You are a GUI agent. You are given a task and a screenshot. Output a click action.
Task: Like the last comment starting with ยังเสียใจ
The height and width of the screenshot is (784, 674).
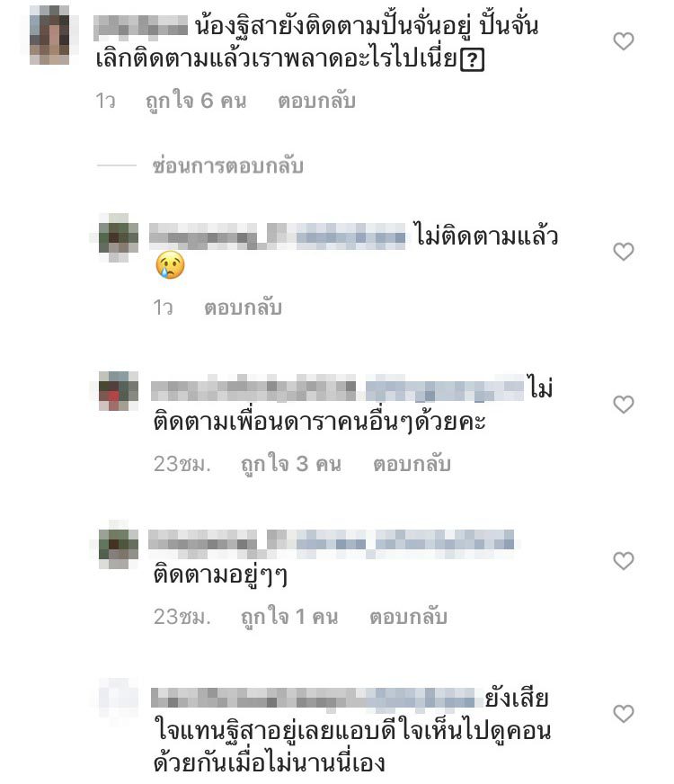623,713
